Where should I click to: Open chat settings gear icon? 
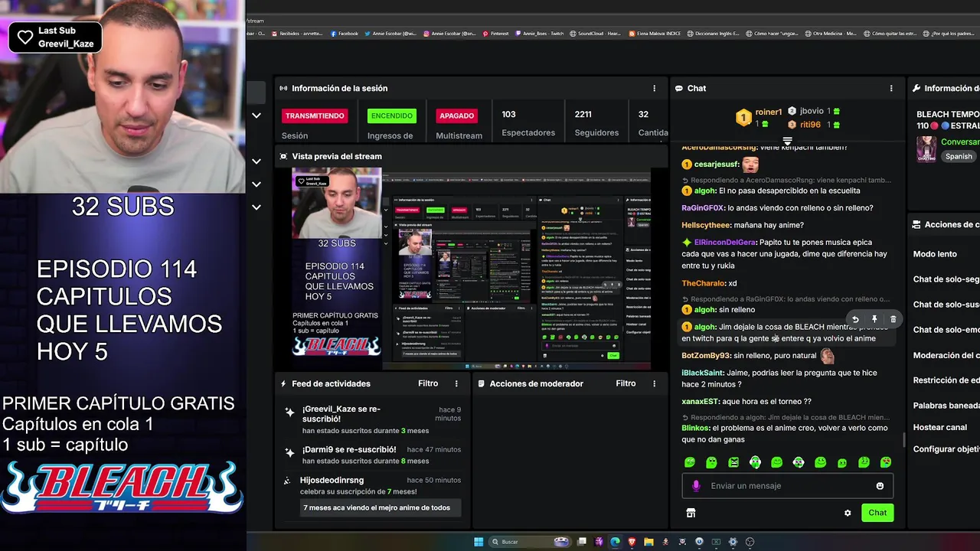tap(848, 513)
